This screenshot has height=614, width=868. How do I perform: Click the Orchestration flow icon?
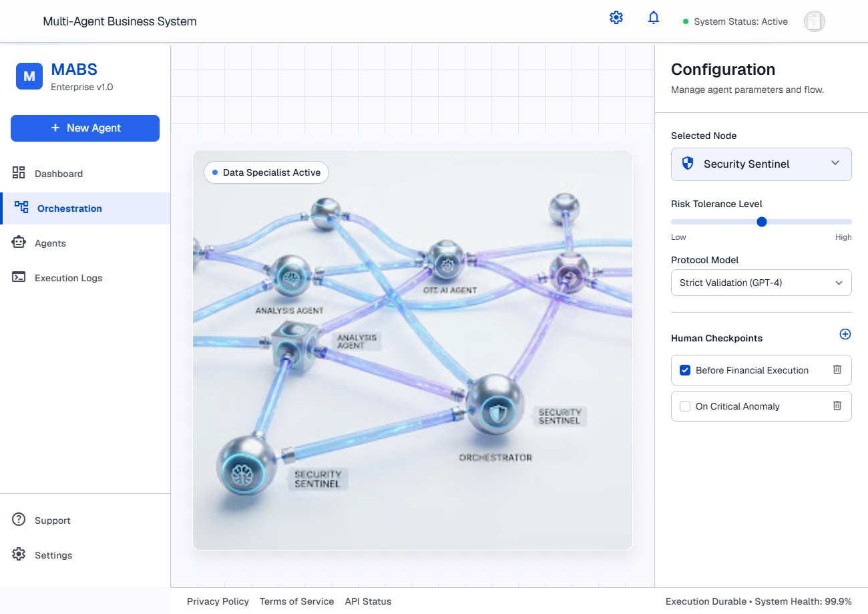(x=21, y=208)
